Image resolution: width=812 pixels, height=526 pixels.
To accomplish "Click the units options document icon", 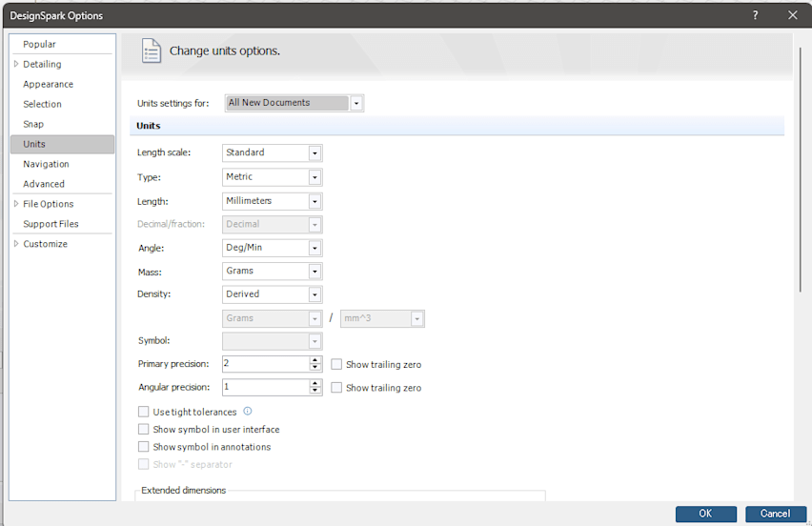I will (x=152, y=51).
